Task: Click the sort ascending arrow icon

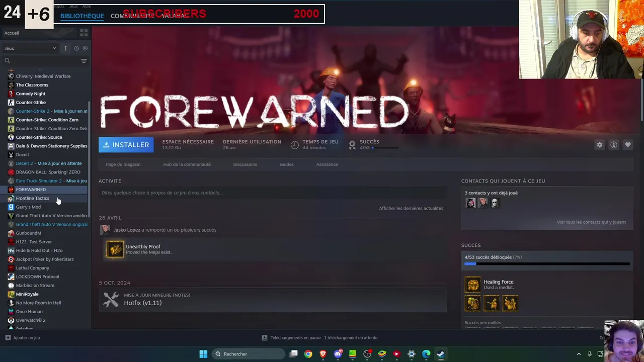Action: [x=65, y=48]
